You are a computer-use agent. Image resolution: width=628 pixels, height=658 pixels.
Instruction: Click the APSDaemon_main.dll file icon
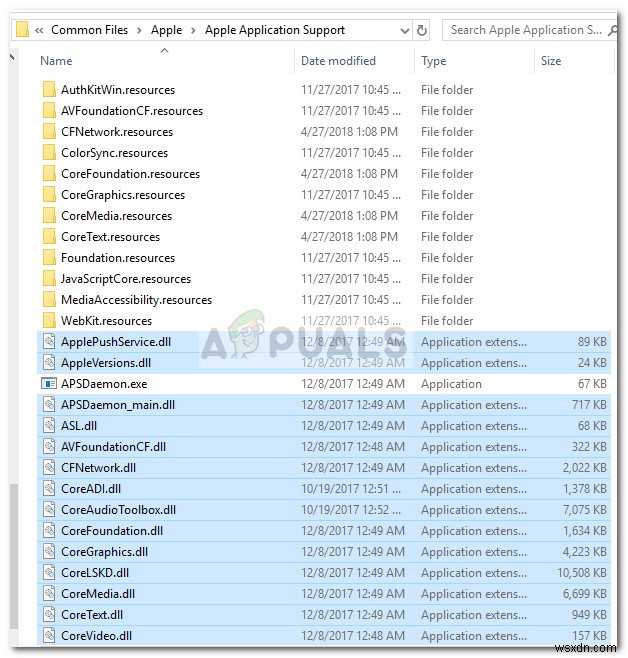pos(49,405)
